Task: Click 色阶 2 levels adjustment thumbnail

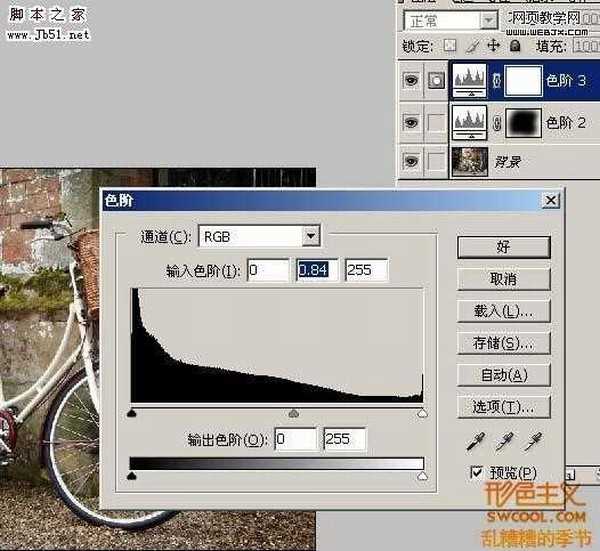Action: [x=470, y=123]
